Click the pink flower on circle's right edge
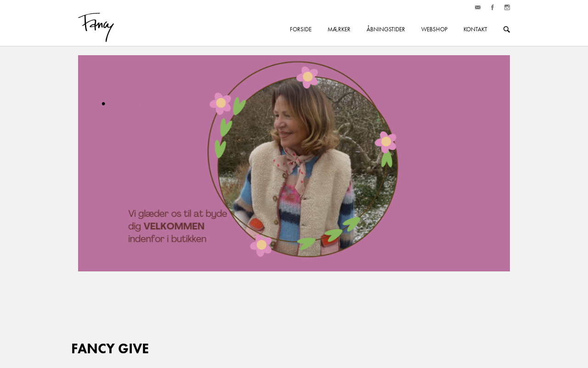The image size is (588, 368). [386, 142]
